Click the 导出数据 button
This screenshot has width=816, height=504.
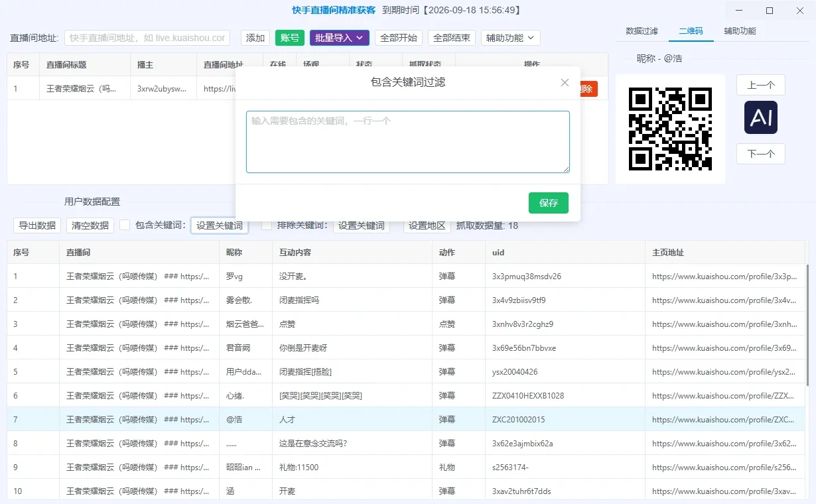37,225
